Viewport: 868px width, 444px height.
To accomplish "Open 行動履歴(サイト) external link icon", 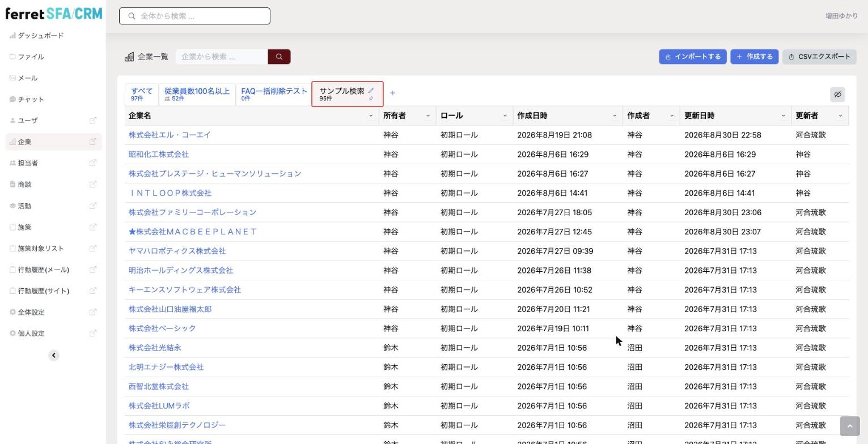I will 93,291.
